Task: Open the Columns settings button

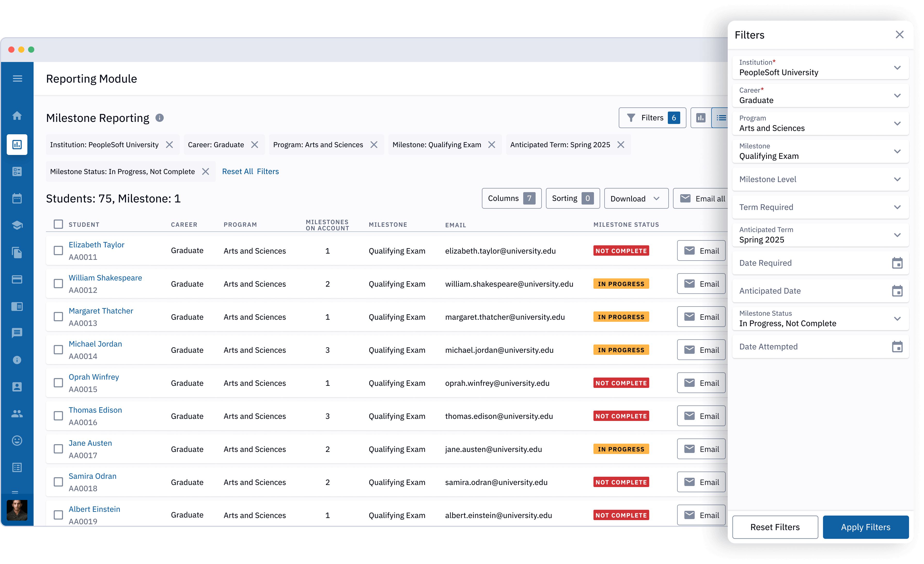Action: click(x=512, y=198)
